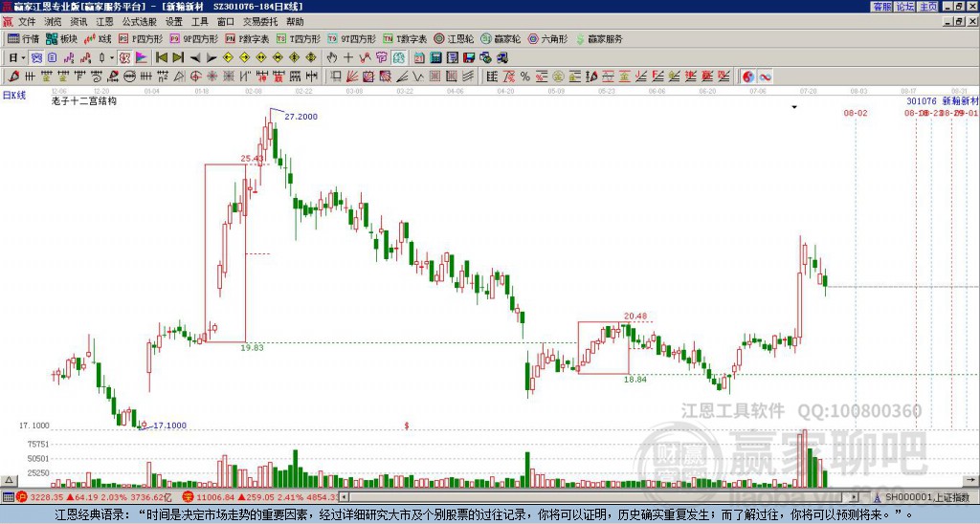Open 赢家服务 service with dollar icon
The image size is (980, 524).
(599, 38)
